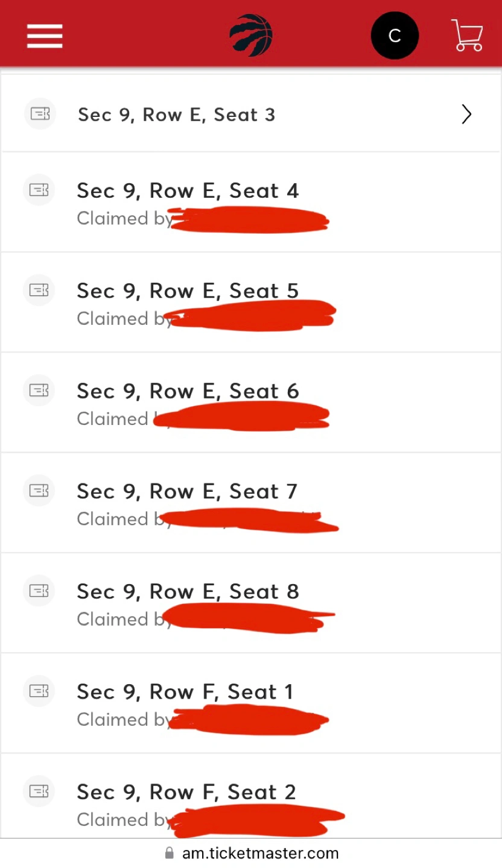Open the hamburger menu

tap(44, 36)
